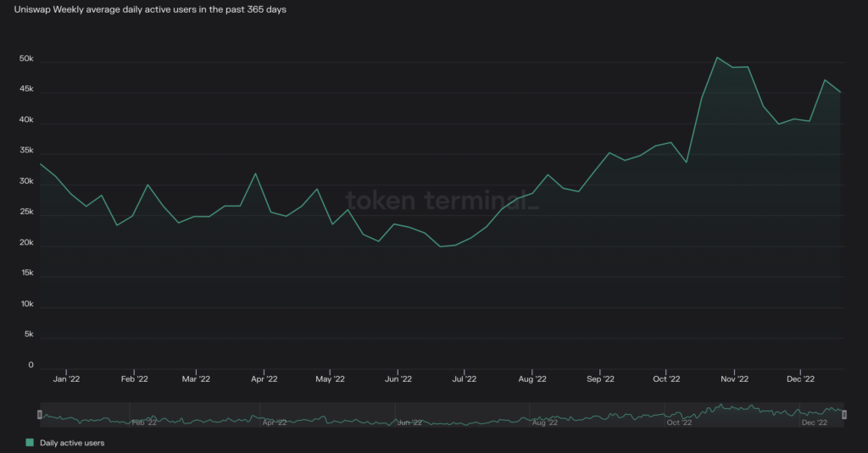
Task: Click the 15k y-axis label
Action: point(27,273)
